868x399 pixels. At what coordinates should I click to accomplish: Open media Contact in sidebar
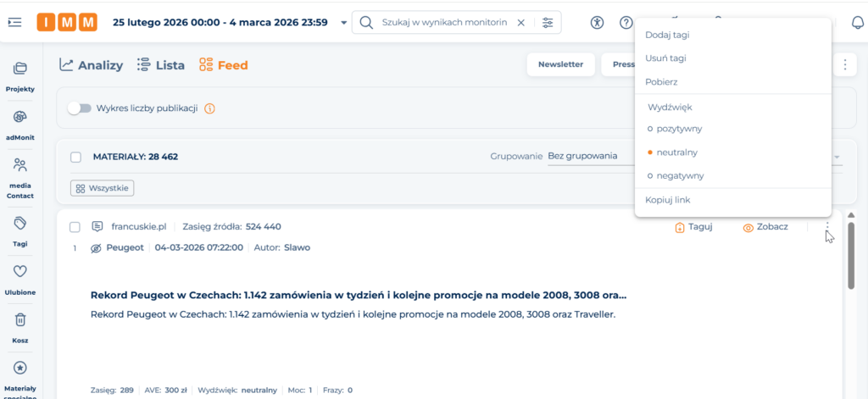(x=20, y=165)
